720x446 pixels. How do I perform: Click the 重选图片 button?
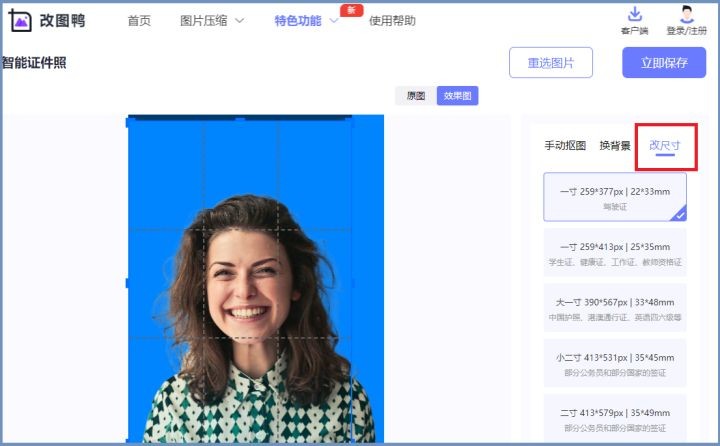click(550, 62)
